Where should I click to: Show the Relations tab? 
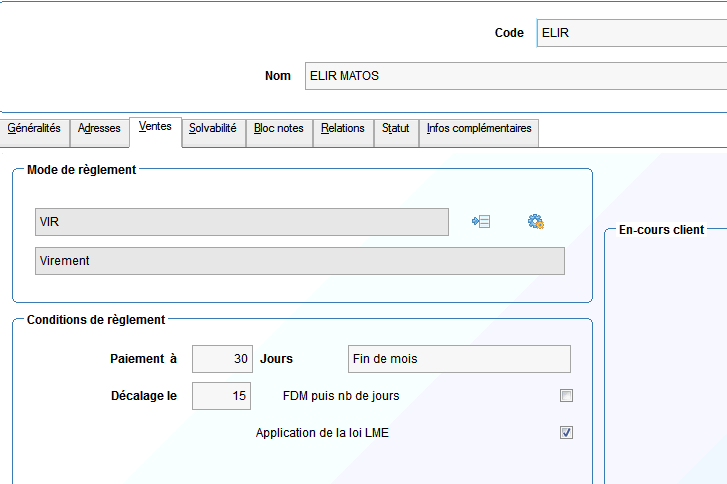coord(343,129)
